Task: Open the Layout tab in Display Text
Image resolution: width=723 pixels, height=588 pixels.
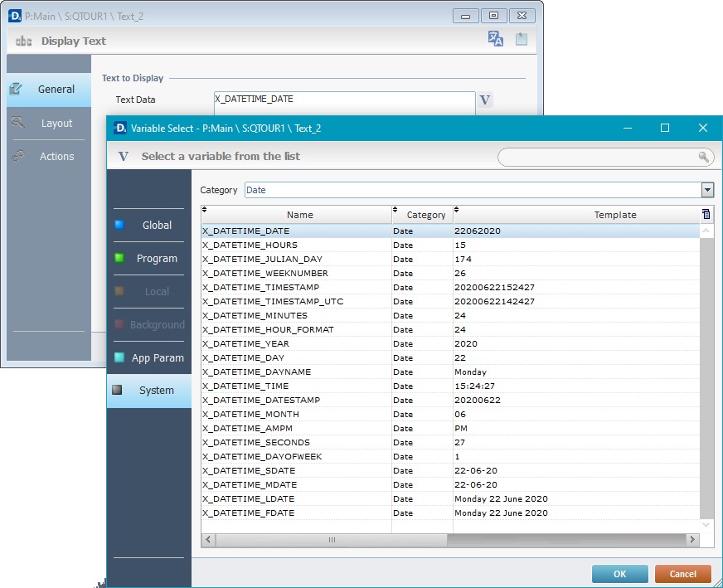Action: pyautogui.click(x=50, y=123)
